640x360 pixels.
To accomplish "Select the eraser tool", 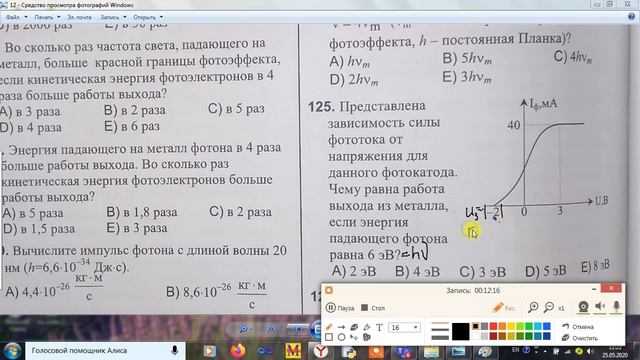I will [354, 327].
